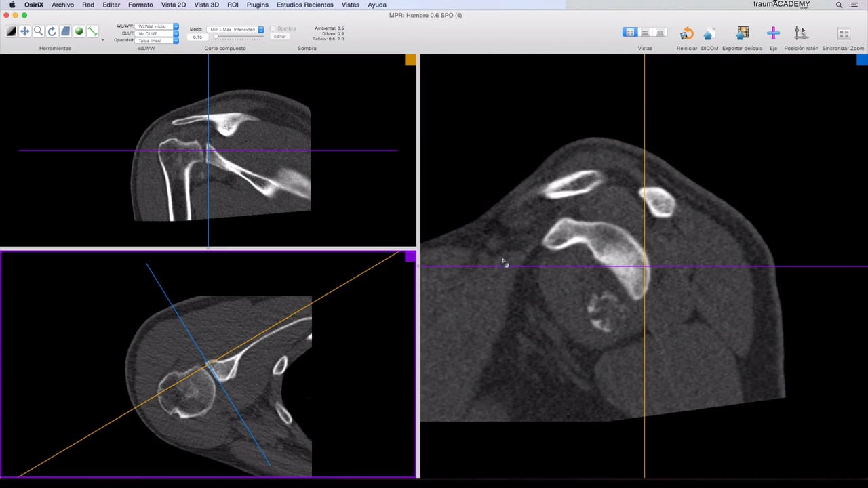Click the axial CT view panel
This screenshot has height=488, width=868.
[x=208, y=365]
